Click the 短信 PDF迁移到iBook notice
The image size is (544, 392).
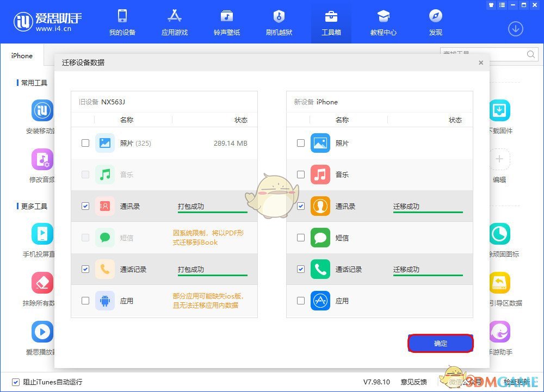[208, 238]
